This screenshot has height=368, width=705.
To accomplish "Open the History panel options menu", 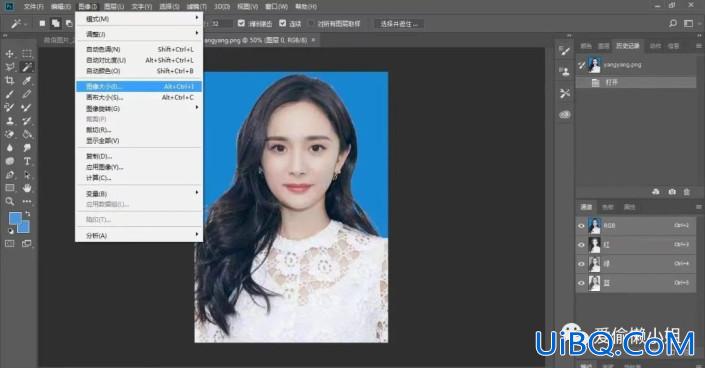I will coord(698,46).
